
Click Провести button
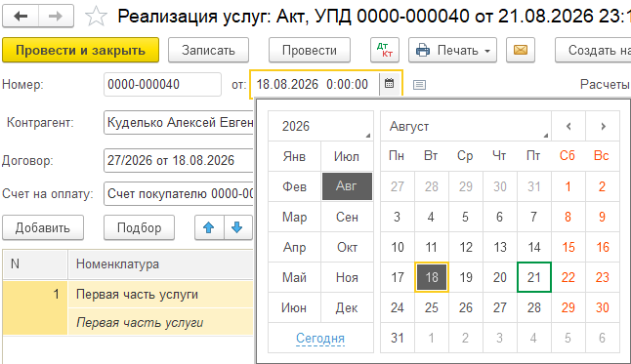point(310,51)
